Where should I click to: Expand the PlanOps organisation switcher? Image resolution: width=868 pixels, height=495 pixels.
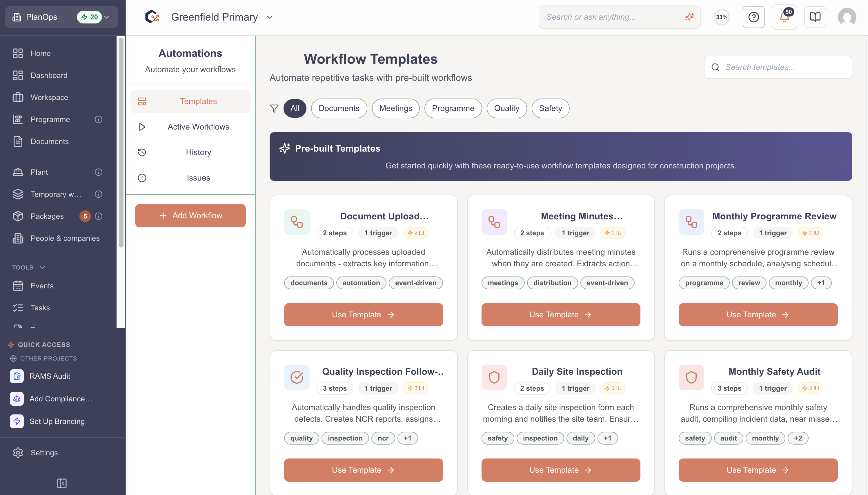click(61, 17)
